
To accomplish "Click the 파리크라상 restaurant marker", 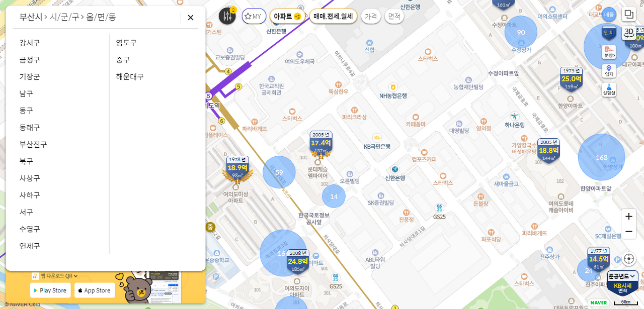I will pyautogui.click(x=354, y=110).
